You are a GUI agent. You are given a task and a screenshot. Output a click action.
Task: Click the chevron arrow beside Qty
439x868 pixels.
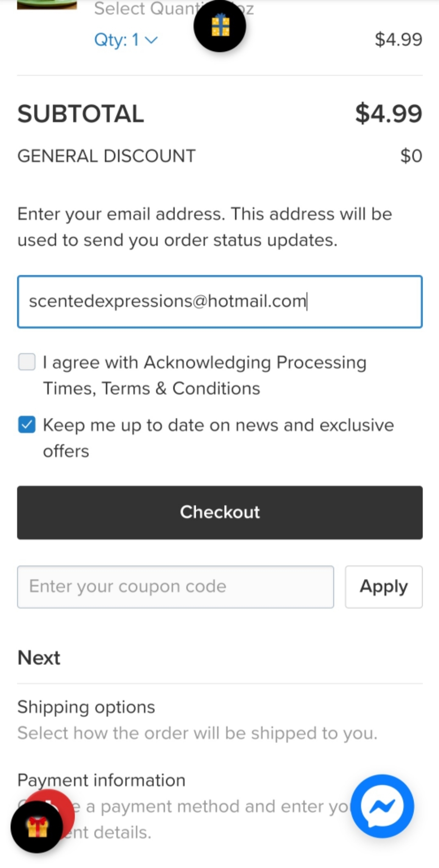pyautogui.click(x=151, y=40)
